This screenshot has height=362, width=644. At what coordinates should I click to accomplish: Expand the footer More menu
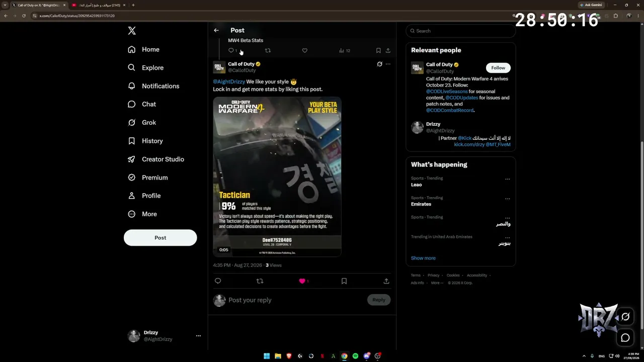tap(437, 283)
